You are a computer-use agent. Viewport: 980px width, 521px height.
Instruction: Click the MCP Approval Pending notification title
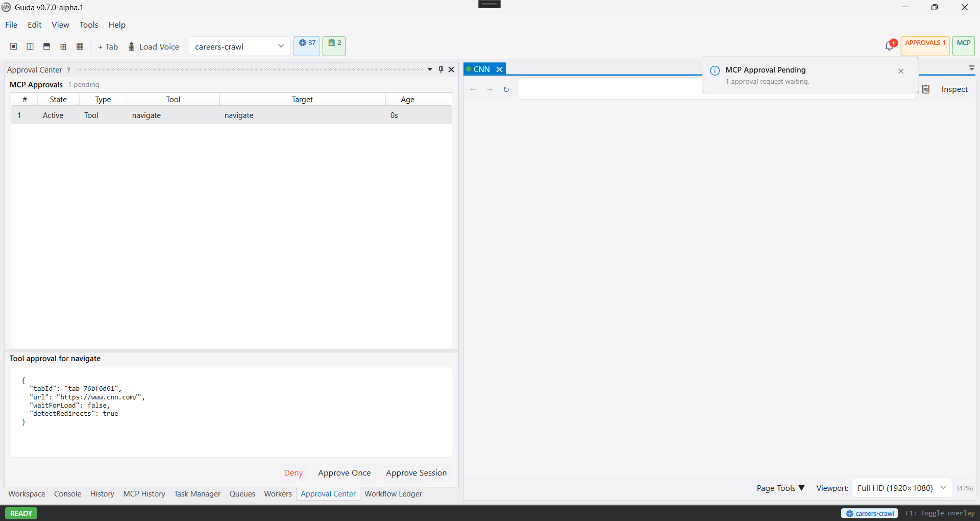pyautogui.click(x=765, y=69)
